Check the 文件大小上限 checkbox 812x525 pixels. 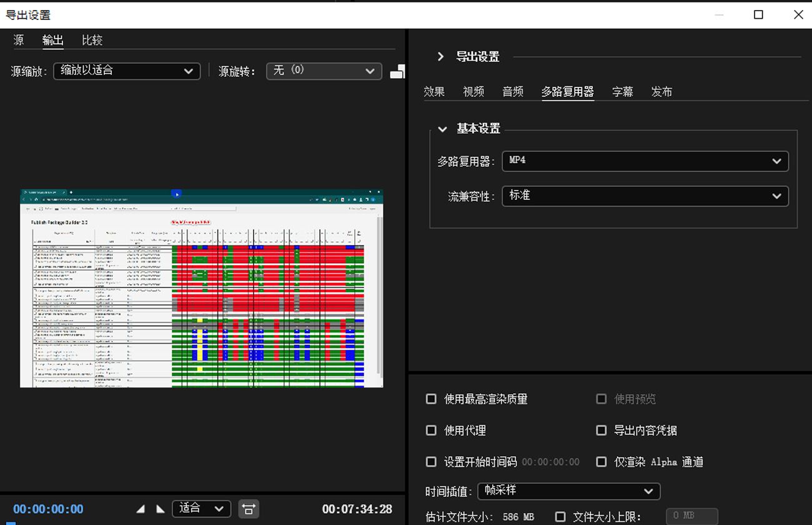pos(560,517)
